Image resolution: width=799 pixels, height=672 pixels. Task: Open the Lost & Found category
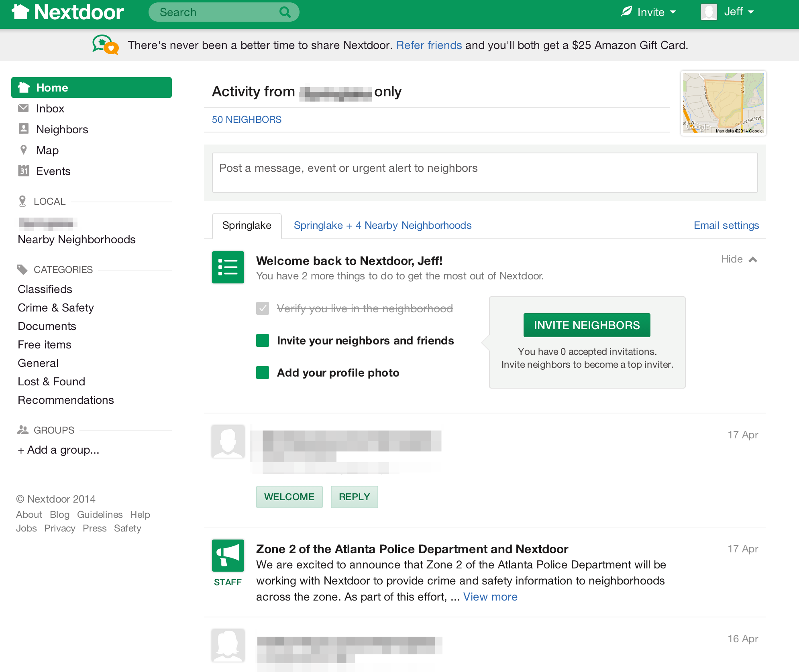pos(51,382)
